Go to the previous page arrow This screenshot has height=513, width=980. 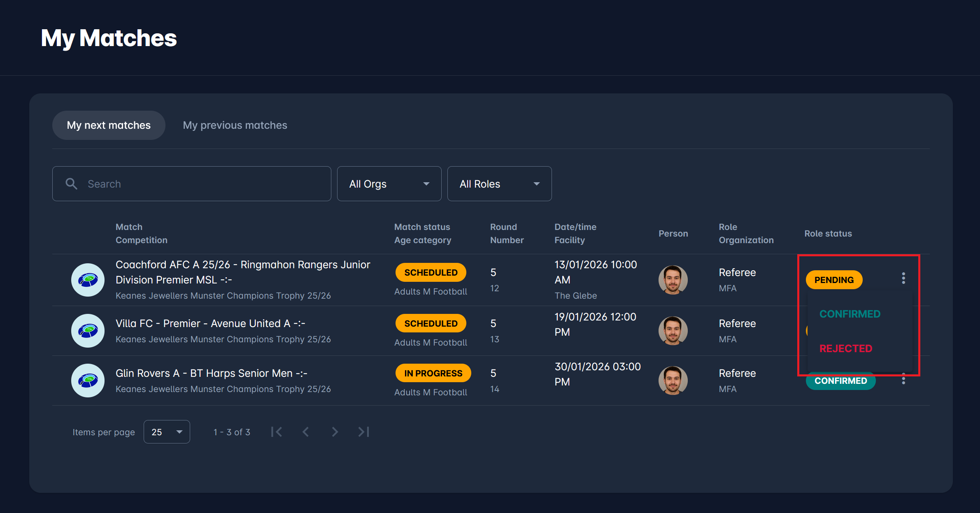(x=305, y=432)
